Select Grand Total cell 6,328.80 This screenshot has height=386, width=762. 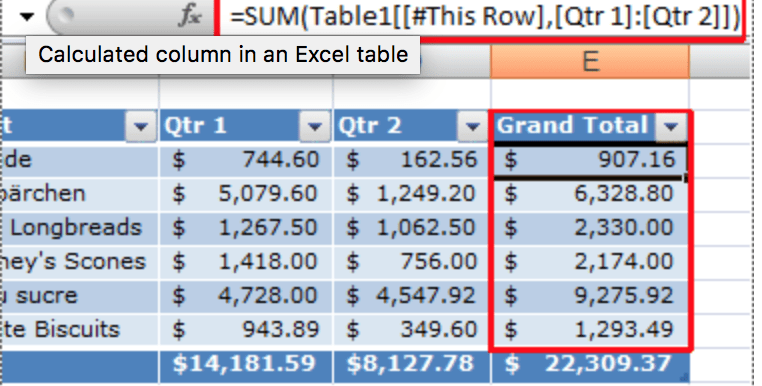point(590,194)
